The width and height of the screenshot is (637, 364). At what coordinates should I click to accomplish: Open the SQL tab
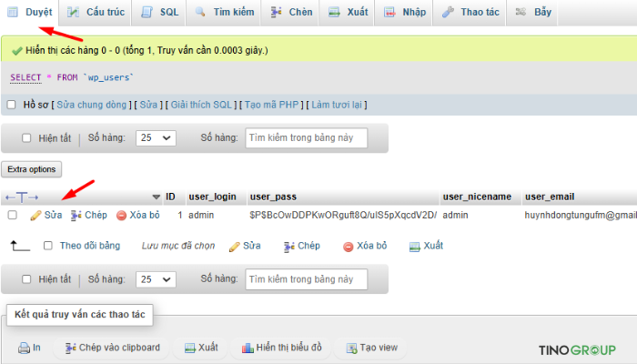[x=159, y=12]
